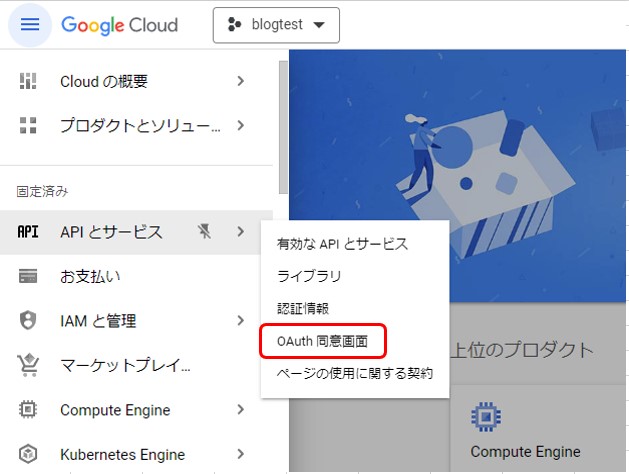629x474 pixels.
Task: Expand the Compute Engine submenu chevron
Action: (x=240, y=409)
